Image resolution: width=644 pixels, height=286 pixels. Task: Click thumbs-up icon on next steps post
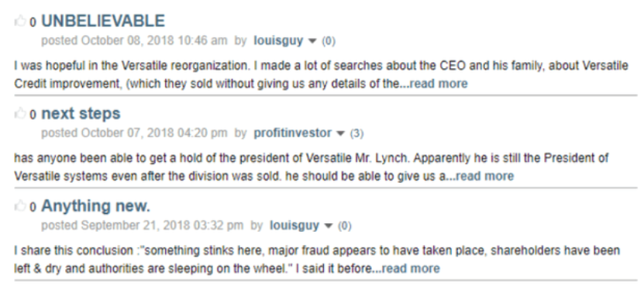click(20, 113)
